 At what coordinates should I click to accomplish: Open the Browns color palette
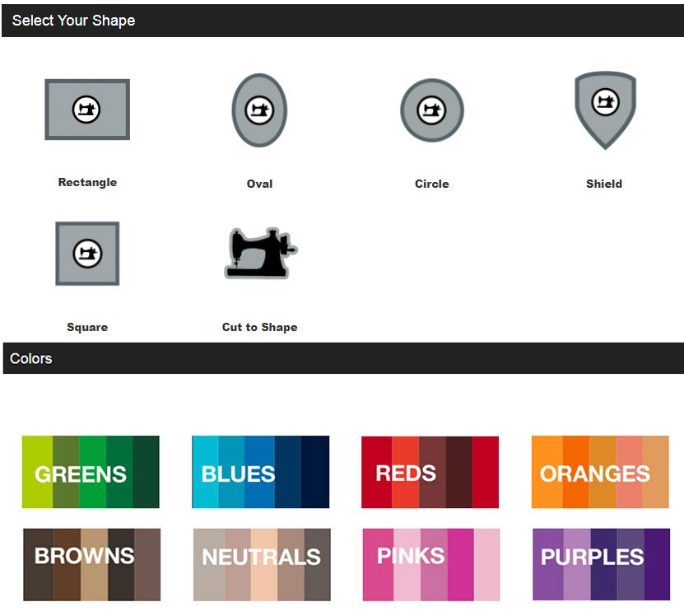point(91,565)
